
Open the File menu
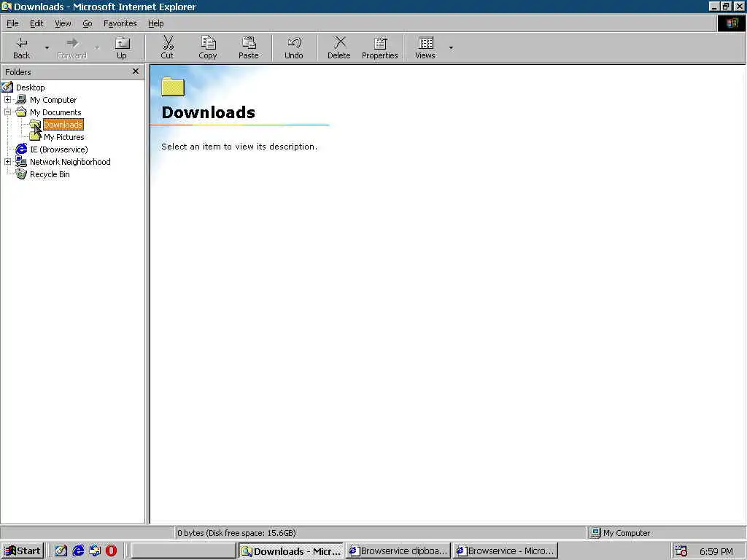click(x=12, y=23)
